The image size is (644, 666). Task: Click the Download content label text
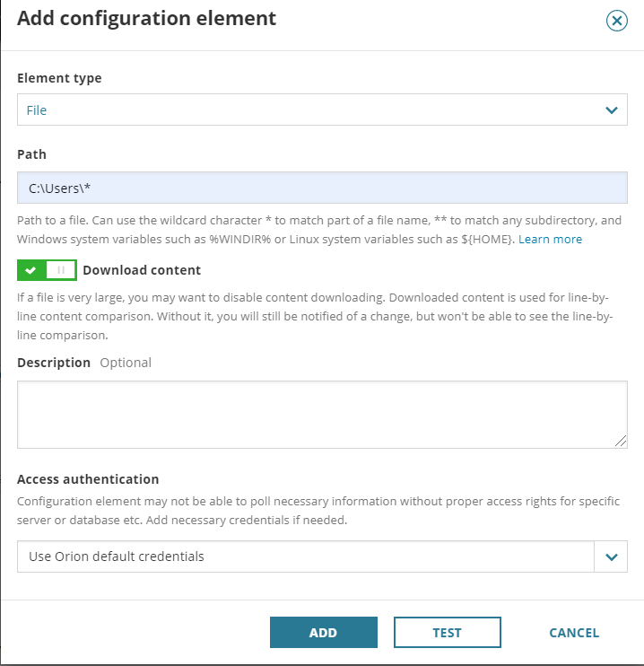[x=142, y=270]
